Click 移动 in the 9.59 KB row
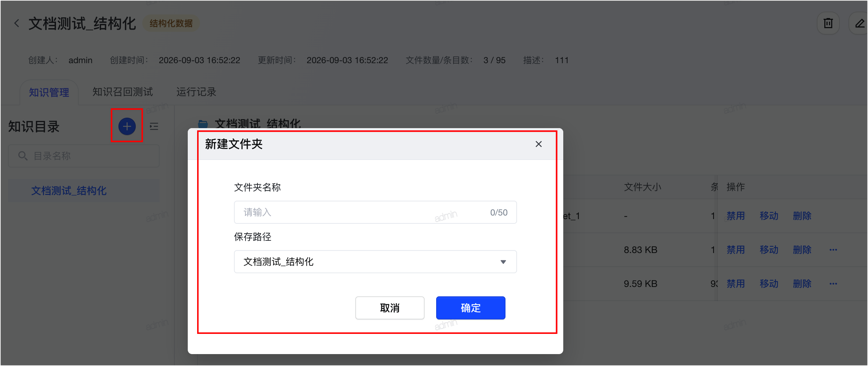The width and height of the screenshot is (868, 366). pos(769,284)
